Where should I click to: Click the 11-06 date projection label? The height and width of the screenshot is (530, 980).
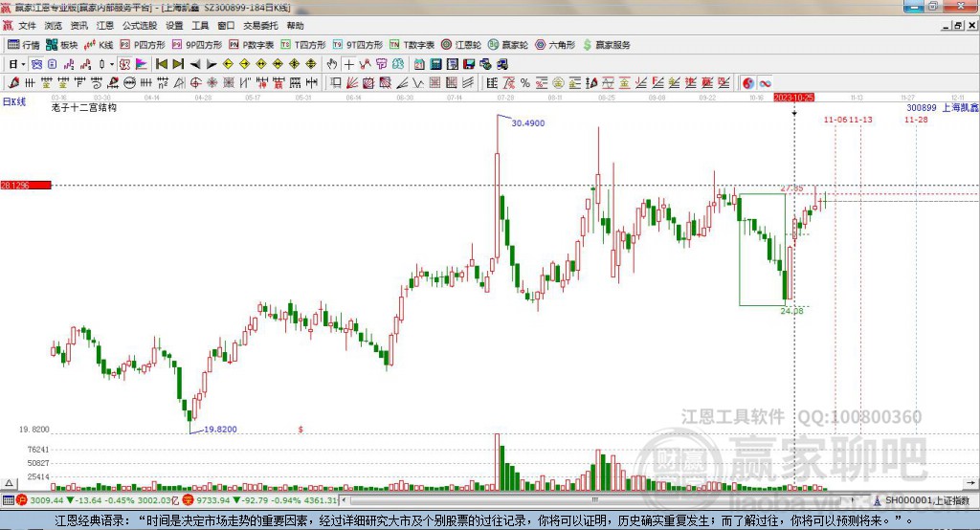point(835,120)
